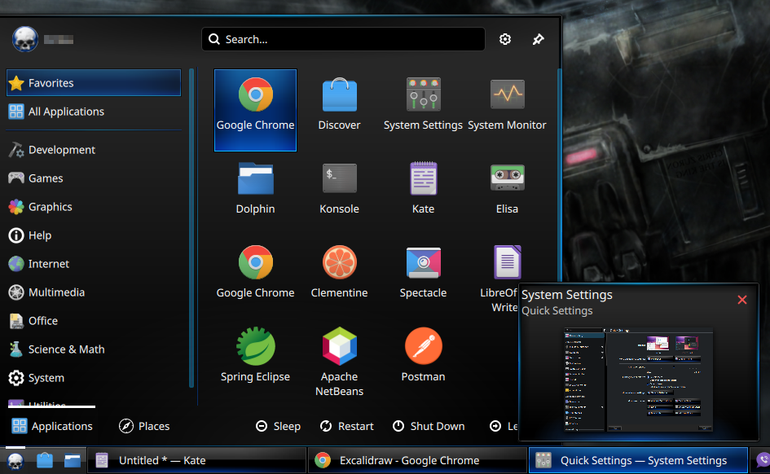This screenshot has width=770, height=474.
Task: Launch Elisa music player
Action: 507,188
